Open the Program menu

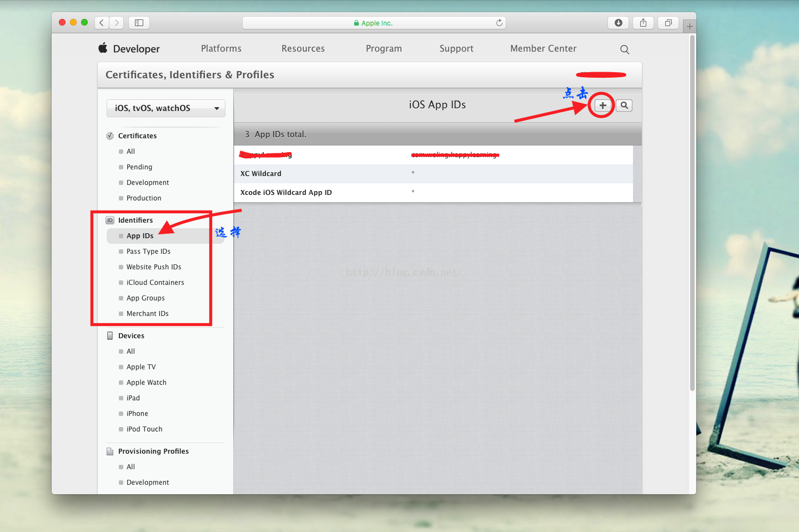coord(384,48)
